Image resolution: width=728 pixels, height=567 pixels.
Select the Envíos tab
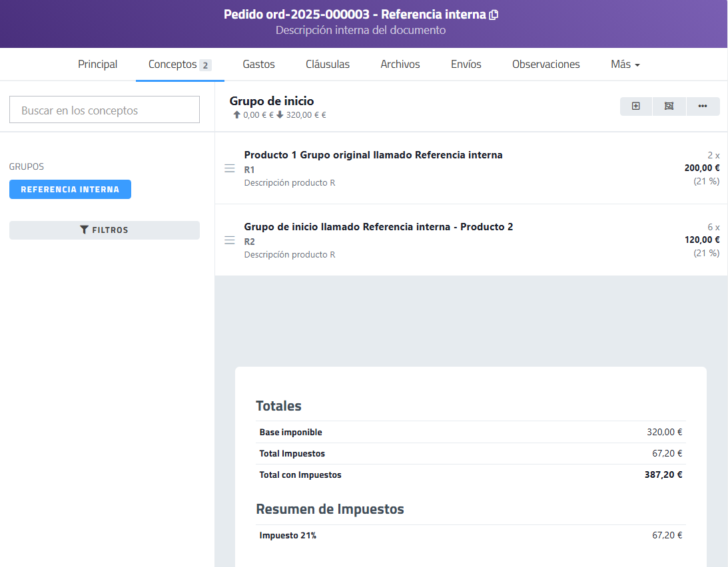(x=466, y=65)
